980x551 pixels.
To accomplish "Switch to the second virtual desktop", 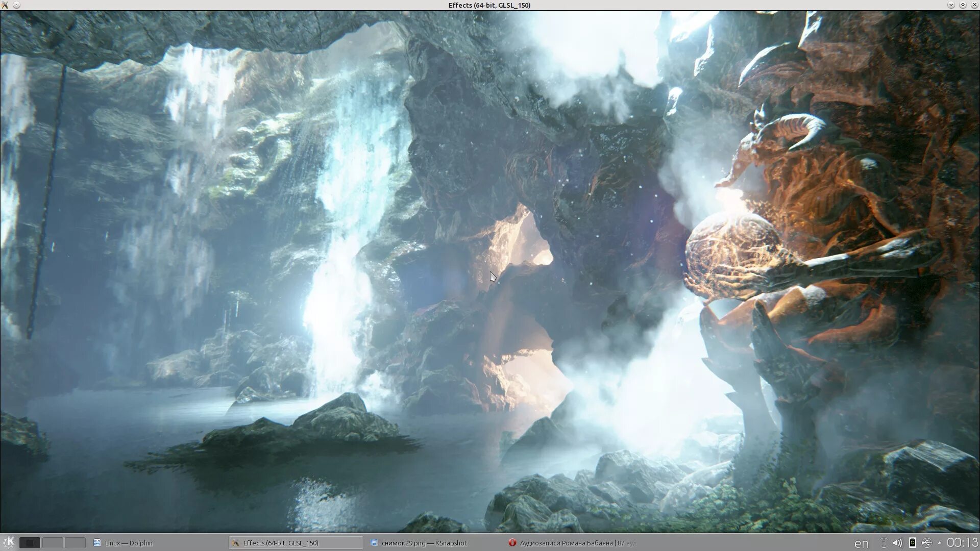I will coord(52,543).
